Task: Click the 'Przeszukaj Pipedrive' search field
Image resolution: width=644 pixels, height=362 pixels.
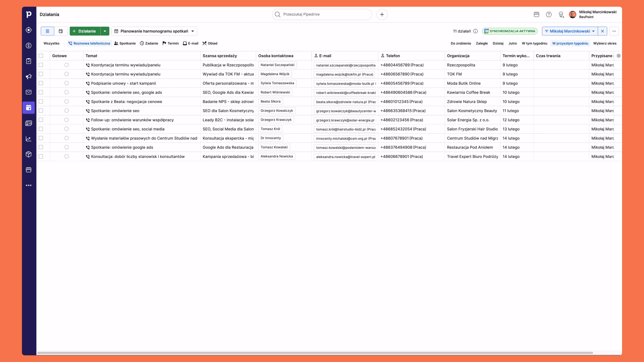Action: click(x=322, y=14)
